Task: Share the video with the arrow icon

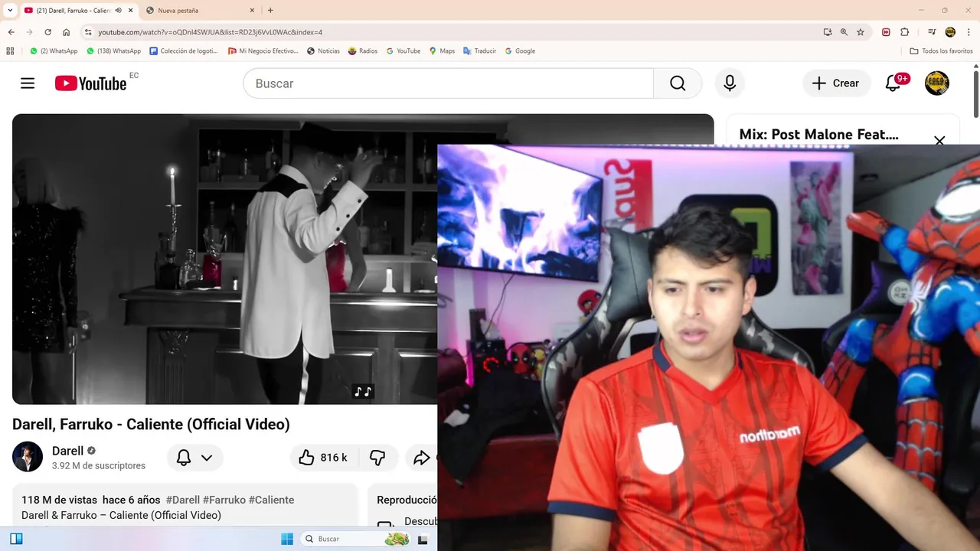Action: tap(421, 458)
